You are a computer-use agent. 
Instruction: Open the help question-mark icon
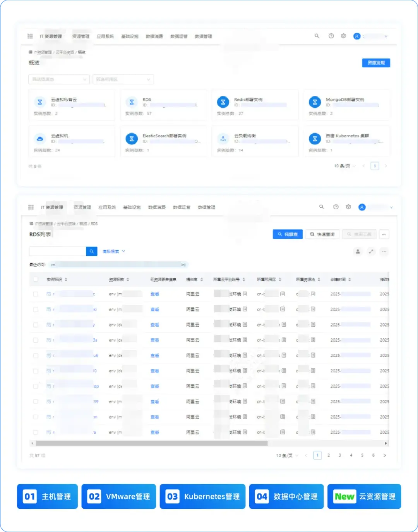pyautogui.click(x=331, y=36)
